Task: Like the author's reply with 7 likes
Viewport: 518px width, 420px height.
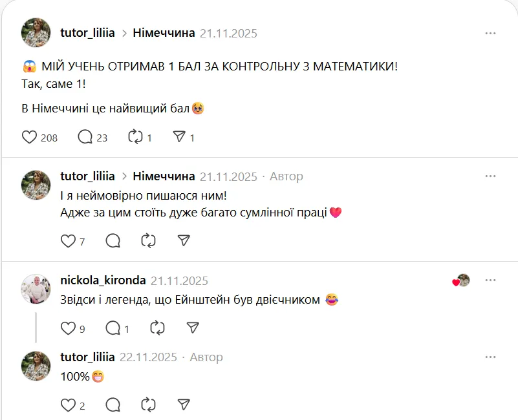Action: [68, 241]
